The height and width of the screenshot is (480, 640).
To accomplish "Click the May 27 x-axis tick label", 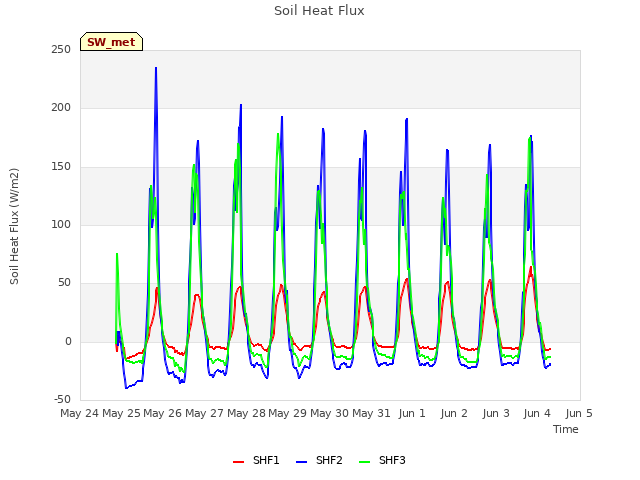I will (204, 413).
